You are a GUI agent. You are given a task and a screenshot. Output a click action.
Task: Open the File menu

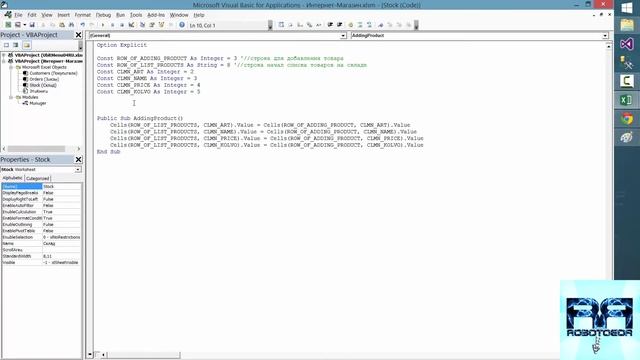18,15
